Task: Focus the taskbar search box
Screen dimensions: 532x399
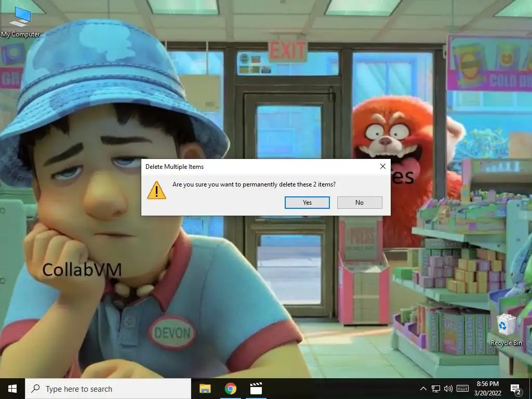Action: click(108, 389)
